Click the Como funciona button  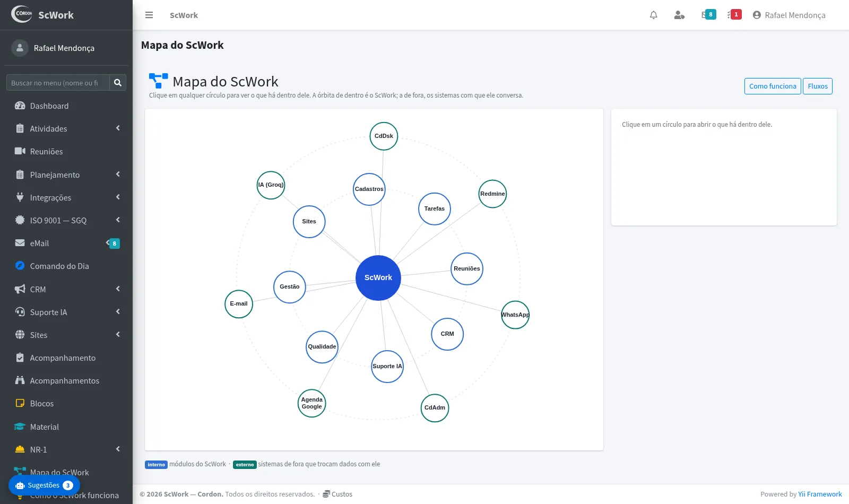[x=773, y=86]
